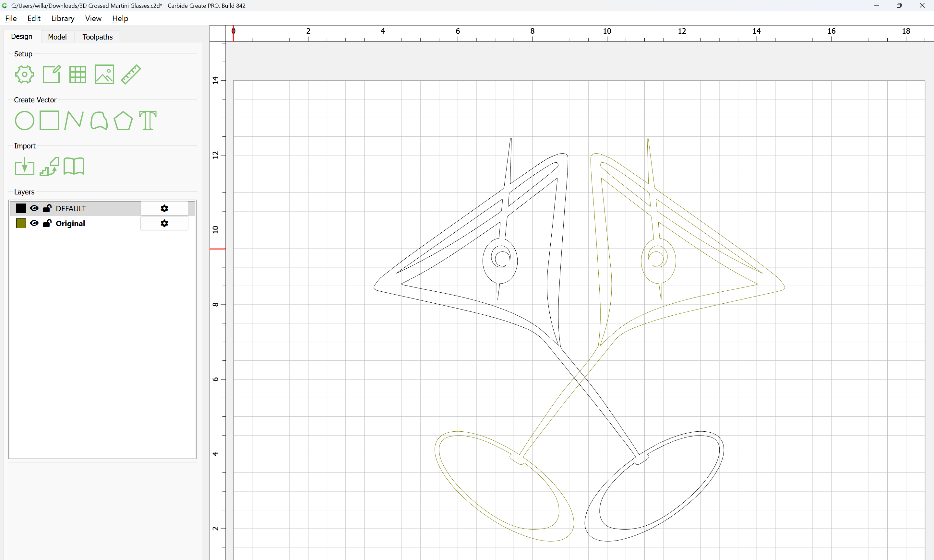
Task: Select the Circle vector tool
Action: point(25,121)
